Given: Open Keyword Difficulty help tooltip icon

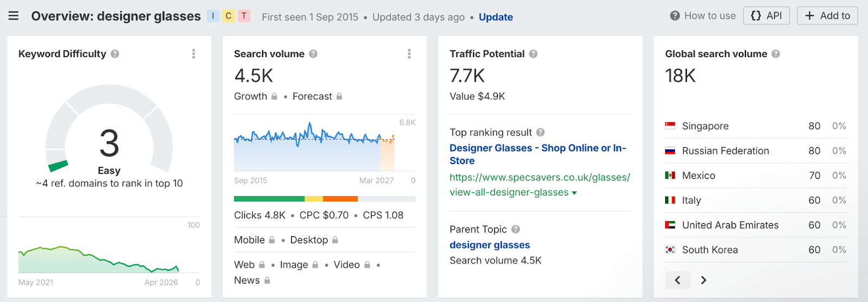Looking at the screenshot, I should 115,54.
